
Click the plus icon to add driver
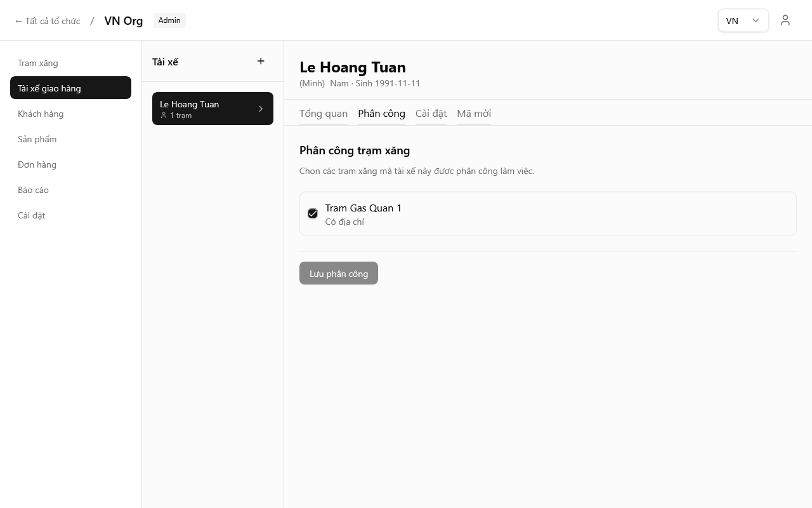(261, 61)
